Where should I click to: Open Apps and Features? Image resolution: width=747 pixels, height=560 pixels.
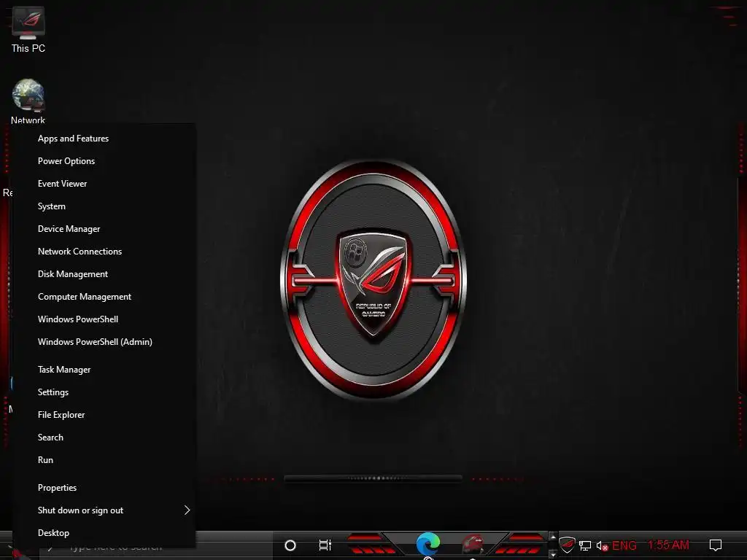tap(104, 139)
